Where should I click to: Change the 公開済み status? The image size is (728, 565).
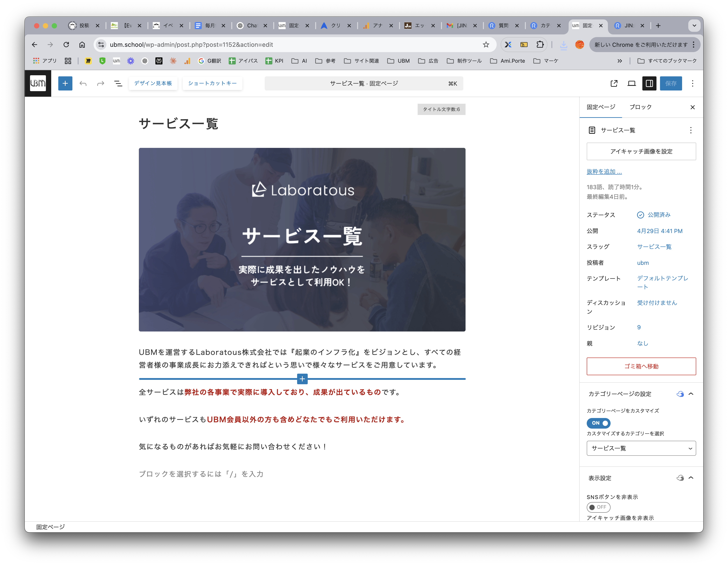(x=654, y=215)
